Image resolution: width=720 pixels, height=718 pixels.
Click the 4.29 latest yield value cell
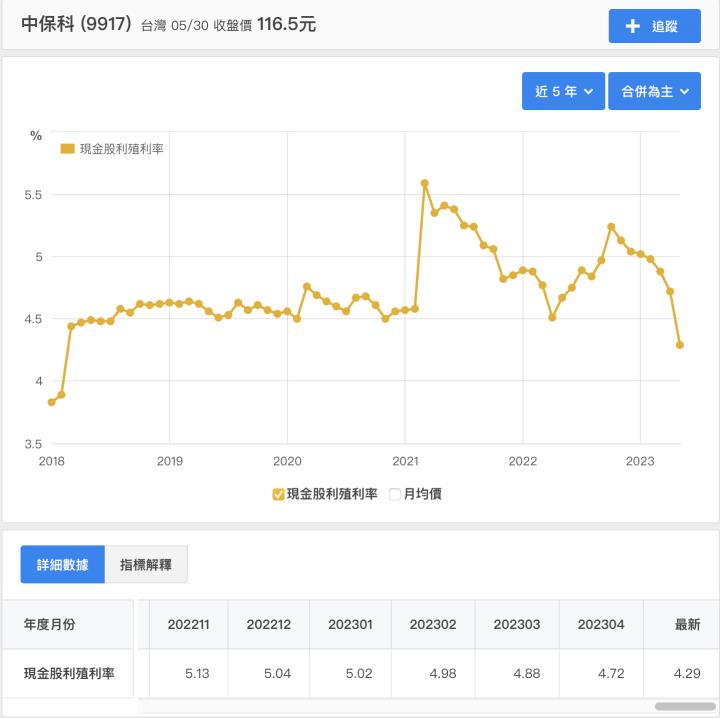point(687,673)
